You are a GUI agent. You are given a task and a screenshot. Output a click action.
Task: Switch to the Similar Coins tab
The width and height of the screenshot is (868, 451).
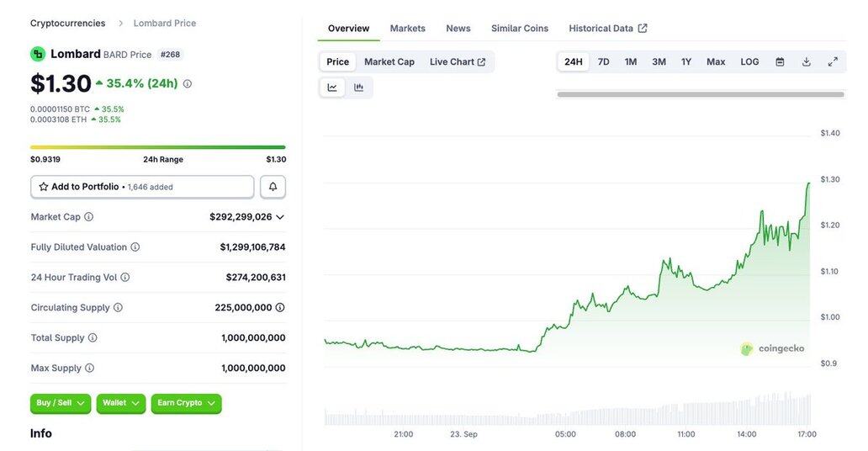pyautogui.click(x=520, y=29)
